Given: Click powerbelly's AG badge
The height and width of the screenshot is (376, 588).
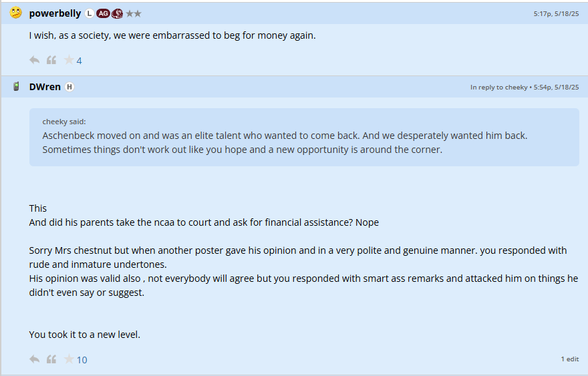Looking at the screenshot, I should point(103,13).
